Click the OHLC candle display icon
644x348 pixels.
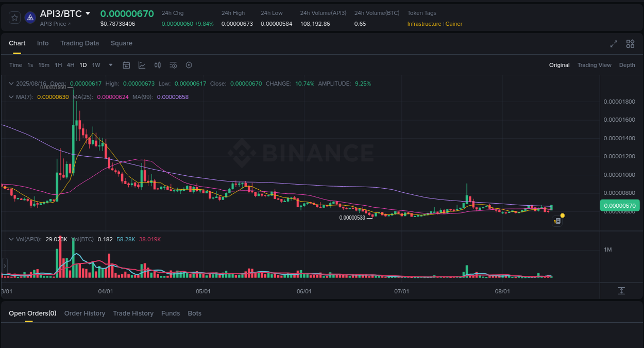point(158,65)
